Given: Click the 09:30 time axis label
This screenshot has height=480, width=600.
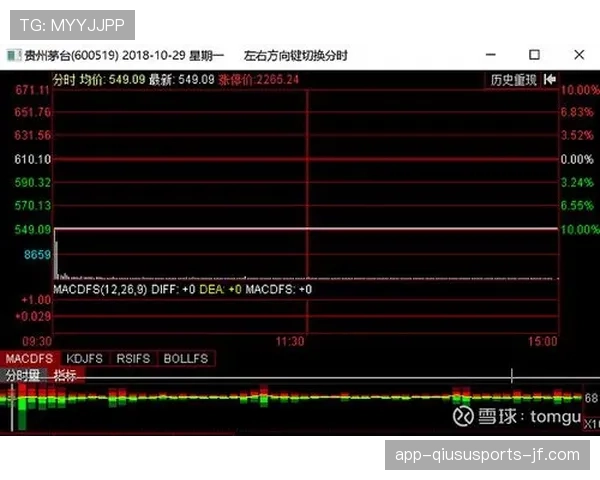Looking at the screenshot, I should (x=37, y=341).
